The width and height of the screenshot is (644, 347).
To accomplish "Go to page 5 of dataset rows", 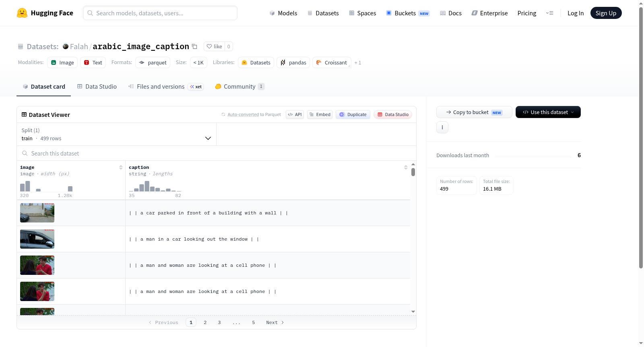I will tap(253, 322).
